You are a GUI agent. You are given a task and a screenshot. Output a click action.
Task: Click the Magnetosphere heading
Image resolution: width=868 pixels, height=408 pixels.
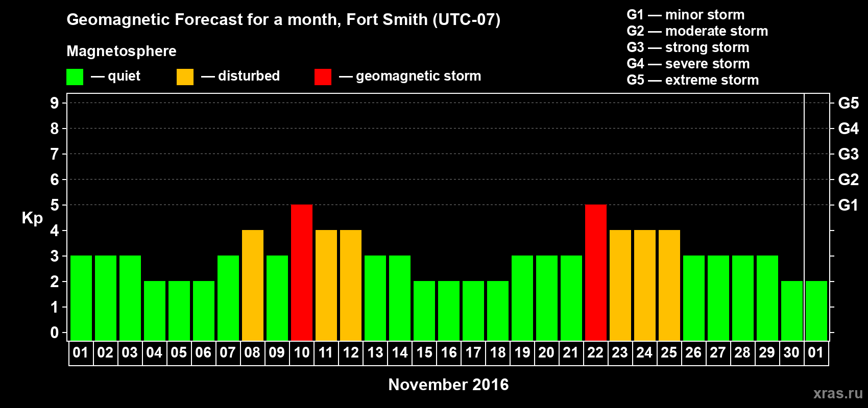(122, 51)
